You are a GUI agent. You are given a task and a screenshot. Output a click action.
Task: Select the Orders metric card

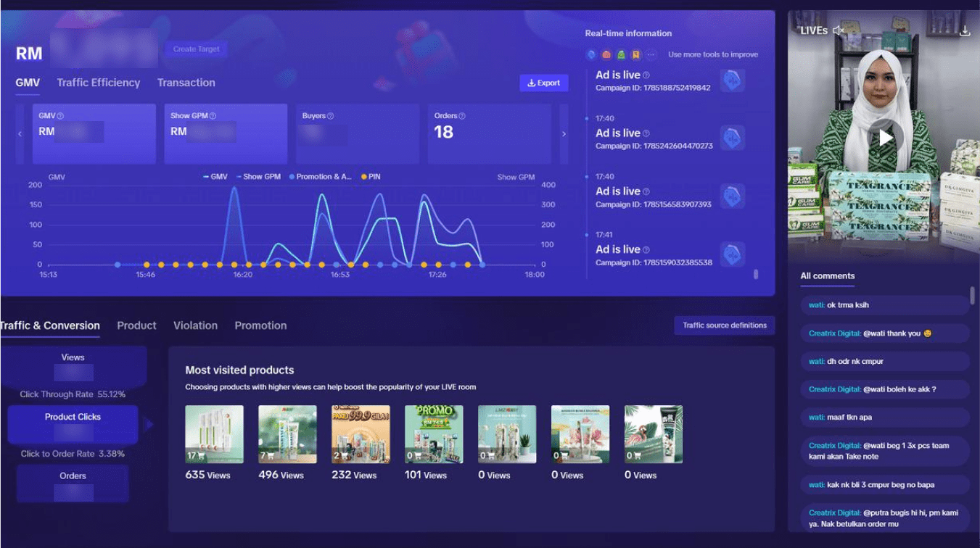tap(489, 134)
